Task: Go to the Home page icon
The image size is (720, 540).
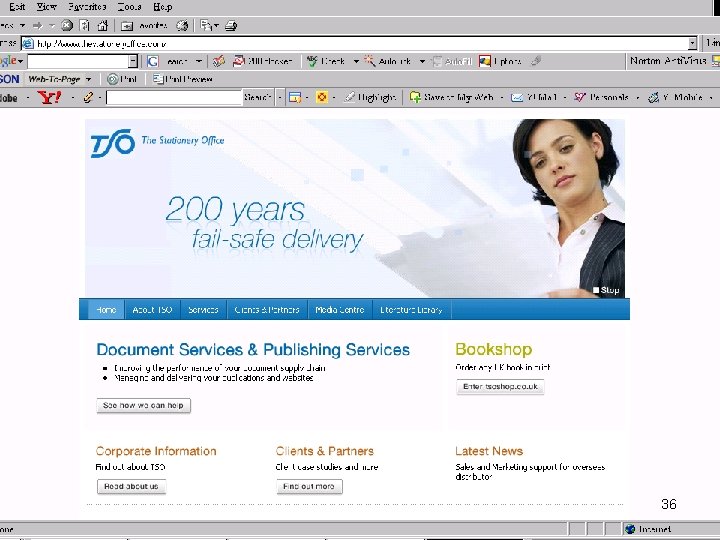Action: [102, 26]
